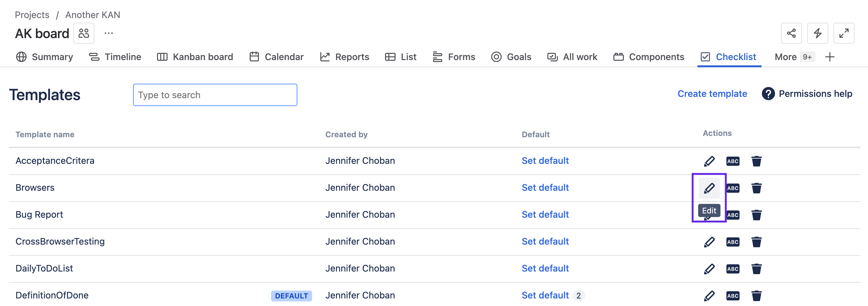Click the Type to search field
The width and height of the screenshot is (868, 306).
click(x=215, y=95)
